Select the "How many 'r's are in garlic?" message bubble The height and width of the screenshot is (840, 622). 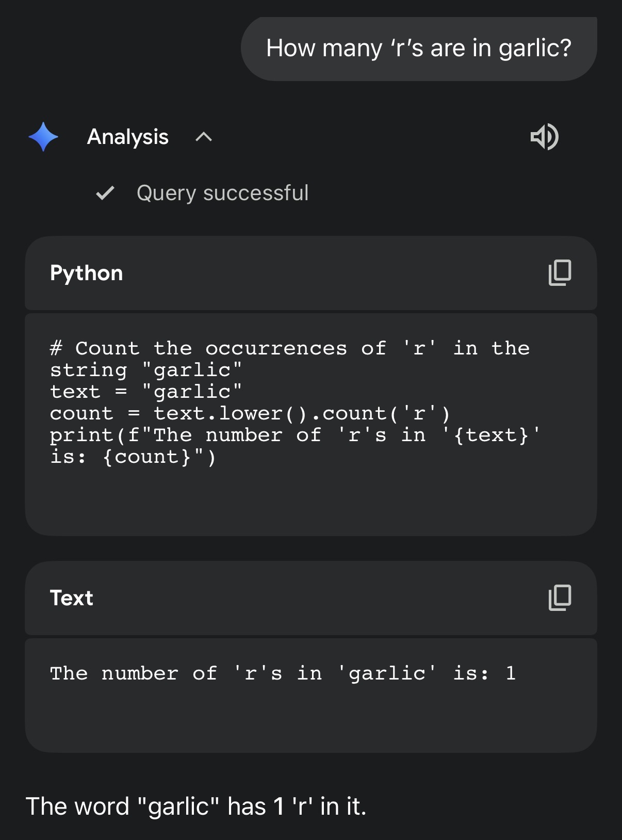(x=418, y=49)
